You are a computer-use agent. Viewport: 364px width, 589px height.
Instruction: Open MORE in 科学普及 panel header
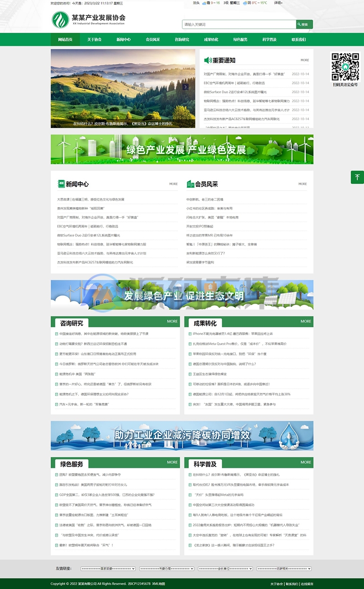(306, 462)
